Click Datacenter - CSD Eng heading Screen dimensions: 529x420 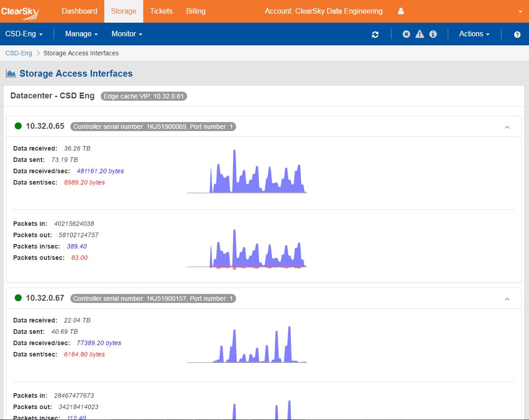pos(52,96)
